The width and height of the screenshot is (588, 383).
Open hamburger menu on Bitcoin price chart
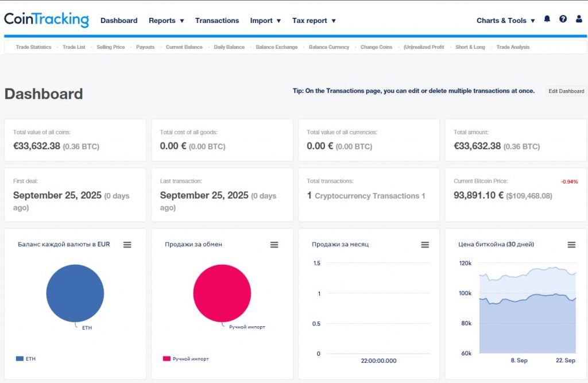tap(571, 245)
